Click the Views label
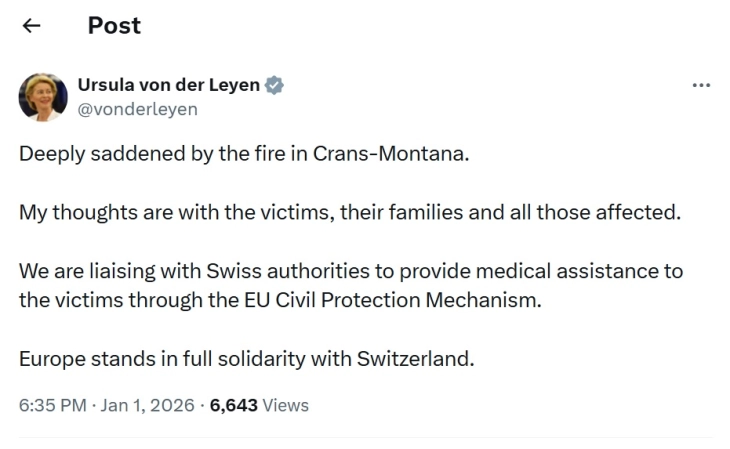The width and height of the screenshot is (730, 449). 286,405
